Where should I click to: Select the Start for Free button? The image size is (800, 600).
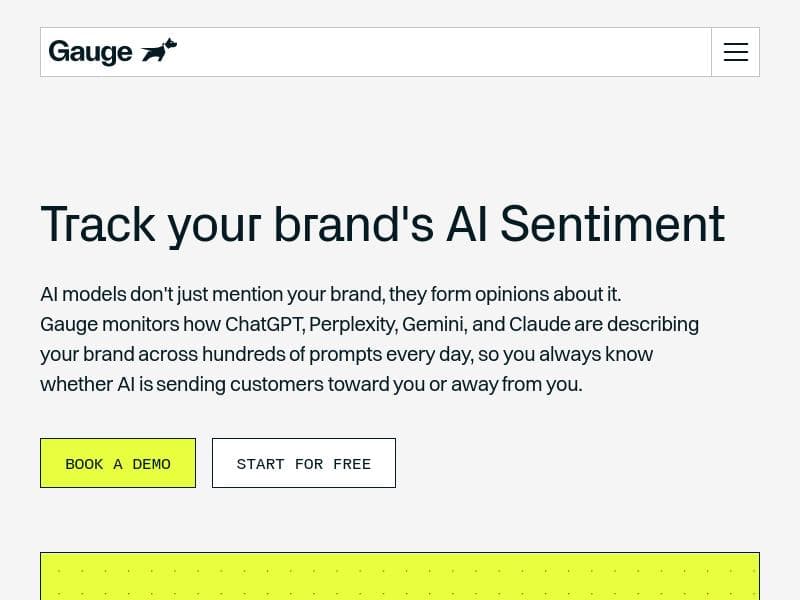click(304, 463)
